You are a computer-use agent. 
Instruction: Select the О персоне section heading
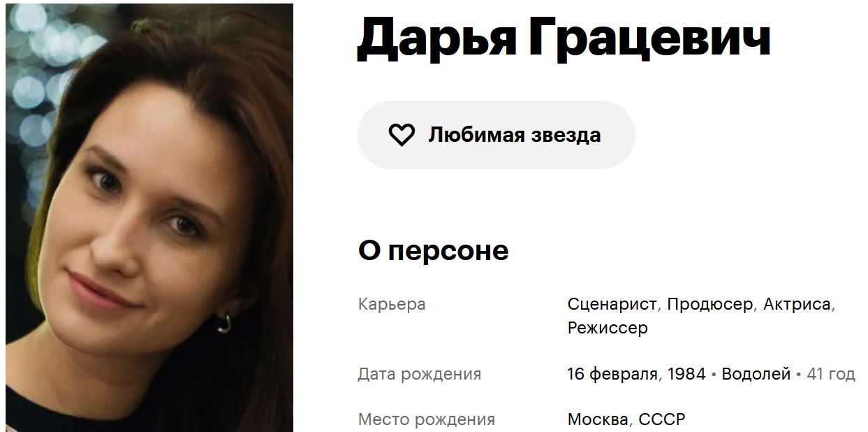click(x=434, y=250)
